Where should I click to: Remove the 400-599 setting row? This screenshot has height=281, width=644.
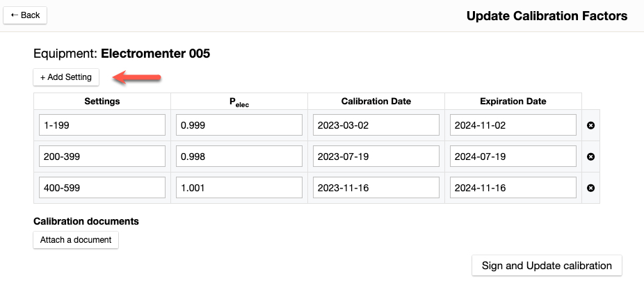pyautogui.click(x=590, y=188)
